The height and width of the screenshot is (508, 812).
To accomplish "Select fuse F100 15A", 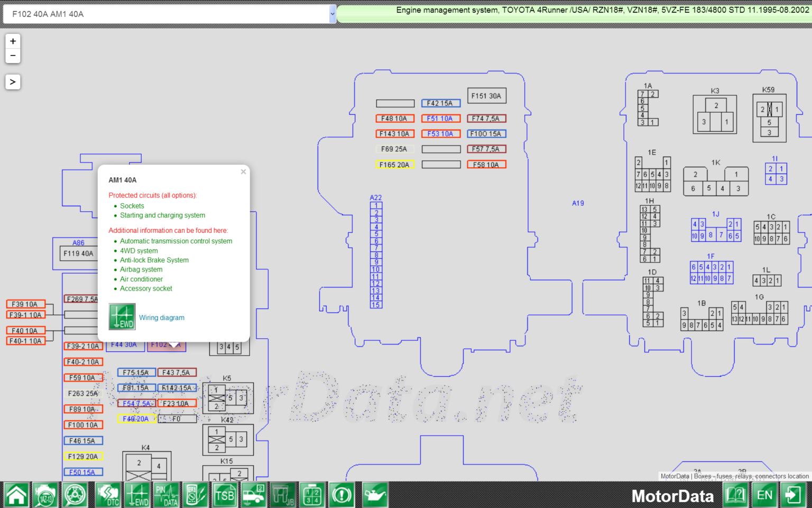I will point(487,134).
